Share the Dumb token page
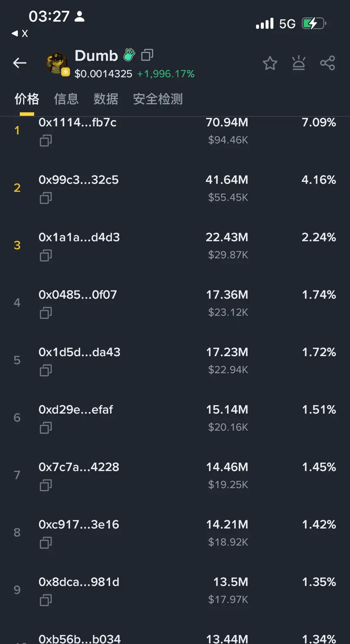Viewport: 350px width, 644px height. tap(328, 63)
